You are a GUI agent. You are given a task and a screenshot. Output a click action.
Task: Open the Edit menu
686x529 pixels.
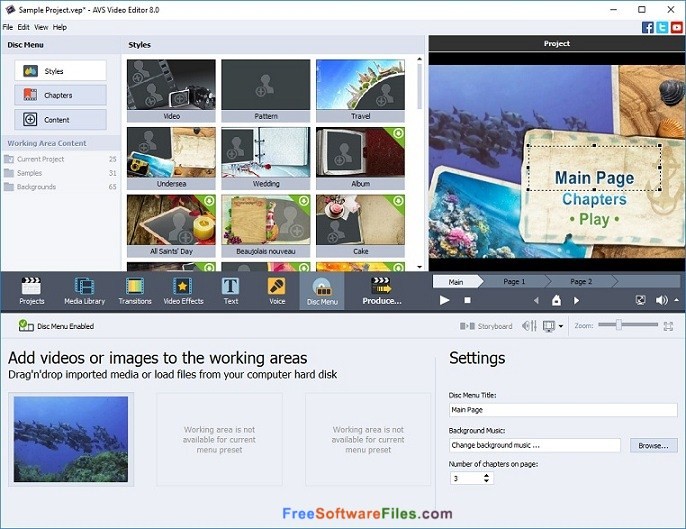(23, 27)
